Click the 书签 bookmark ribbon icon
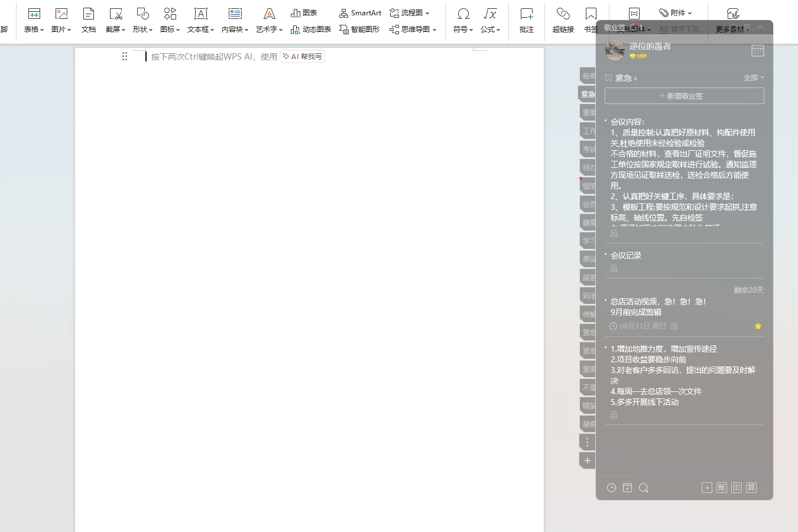Image resolution: width=798 pixels, height=532 pixels. pyautogui.click(x=591, y=20)
